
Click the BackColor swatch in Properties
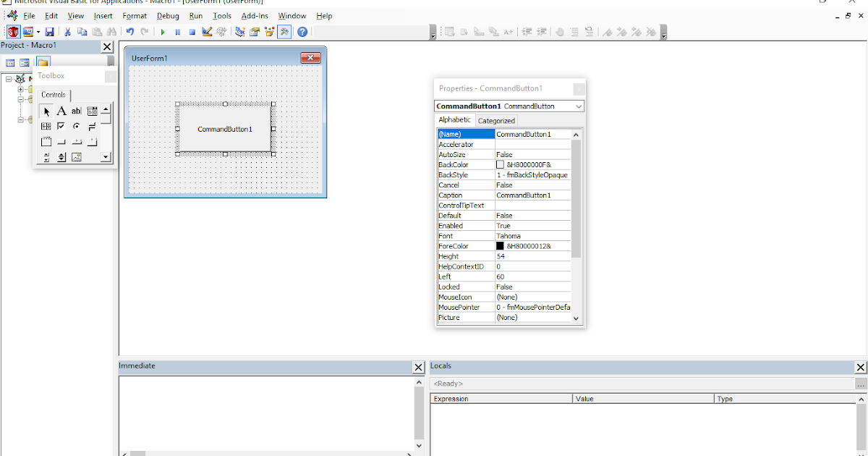500,164
